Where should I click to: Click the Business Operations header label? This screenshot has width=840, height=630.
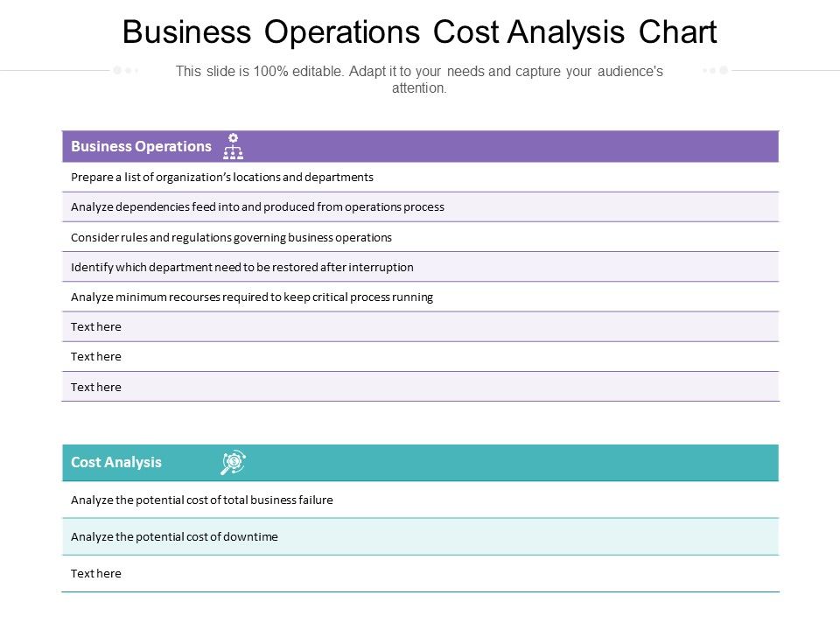142,146
